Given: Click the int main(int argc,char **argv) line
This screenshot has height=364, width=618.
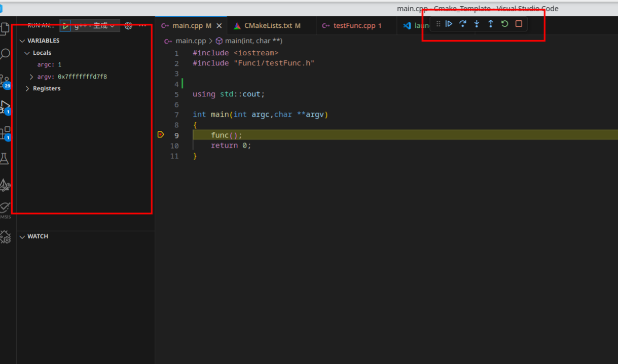Looking at the screenshot, I should [261, 115].
